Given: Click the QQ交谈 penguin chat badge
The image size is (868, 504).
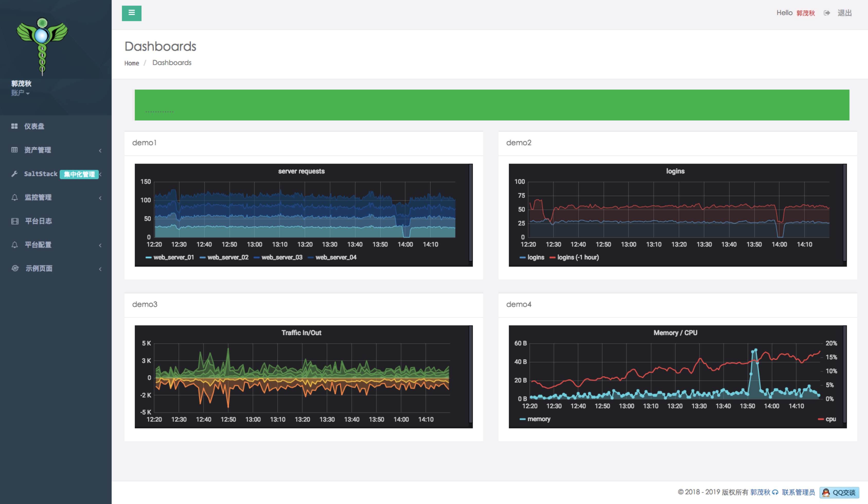Looking at the screenshot, I should [839, 492].
